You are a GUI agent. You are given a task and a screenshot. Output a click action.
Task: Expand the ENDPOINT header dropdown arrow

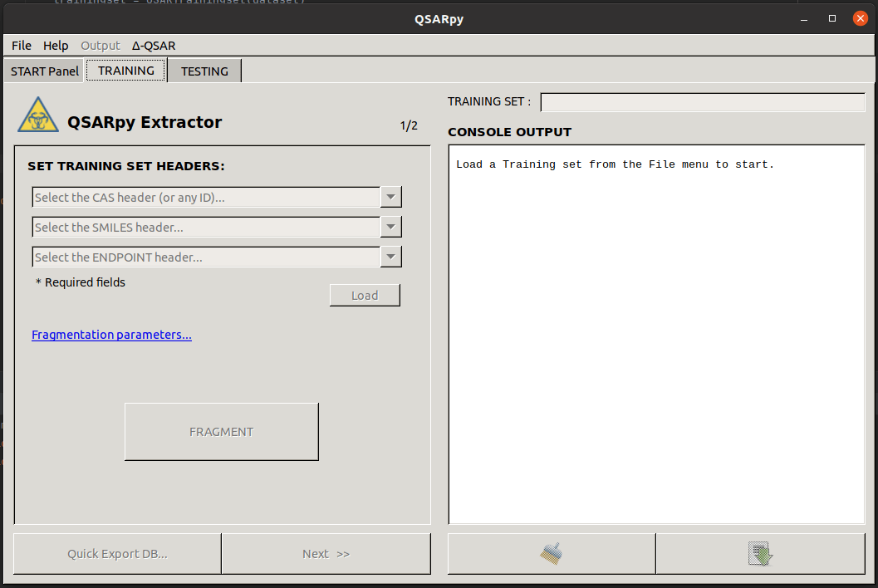(391, 257)
